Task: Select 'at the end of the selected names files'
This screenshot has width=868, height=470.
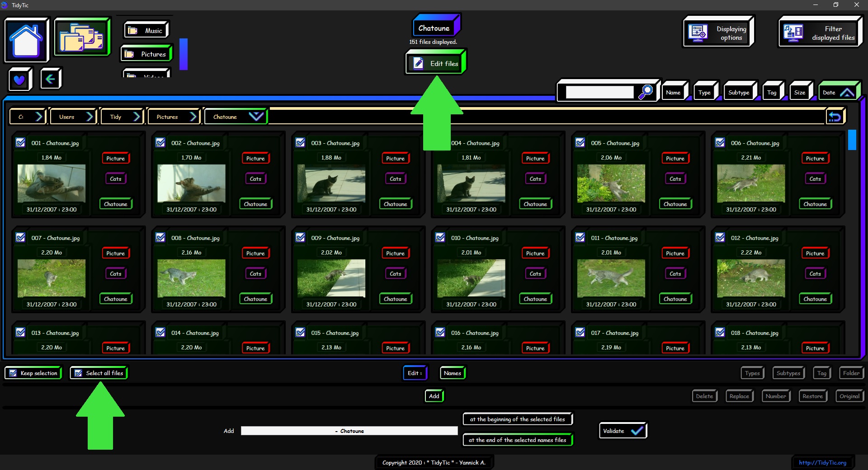Action: pos(518,440)
